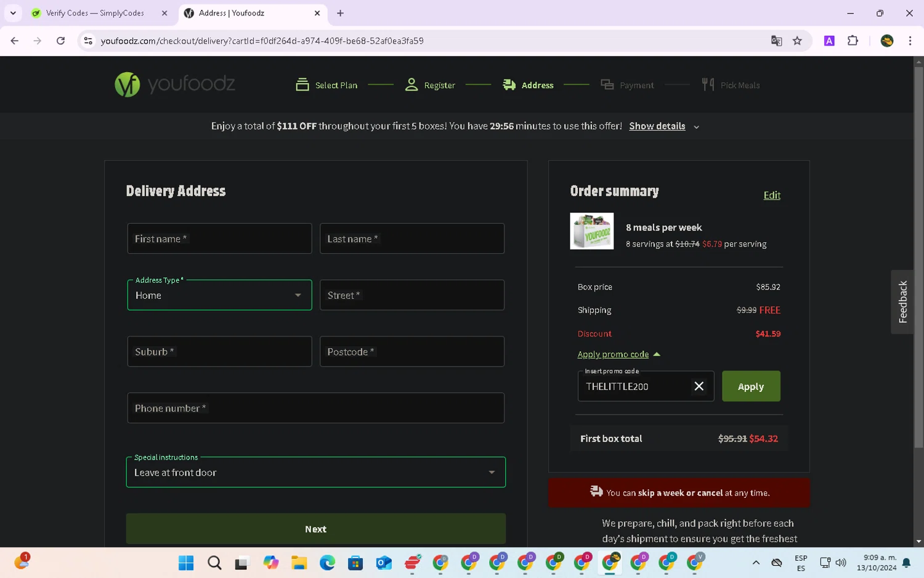Open the Address Type dropdown
This screenshot has width=924, height=578.
tap(219, 295)
